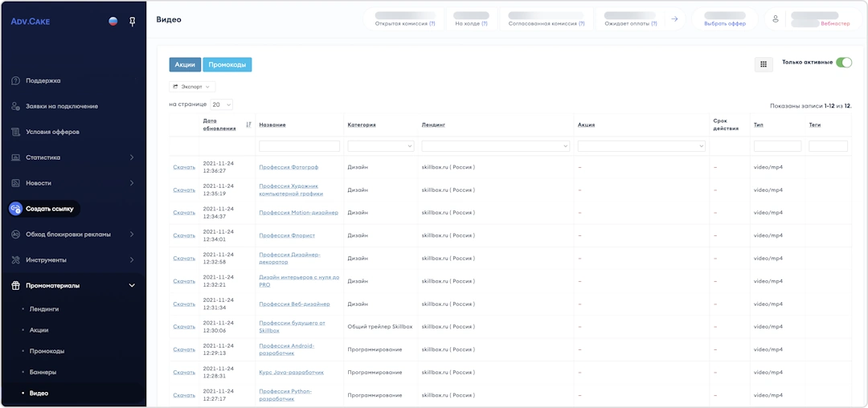This screenshot has height=408, width=868.
Task: Select Лендинги in the sidebar submenu
Action: (x=44, y=308)
